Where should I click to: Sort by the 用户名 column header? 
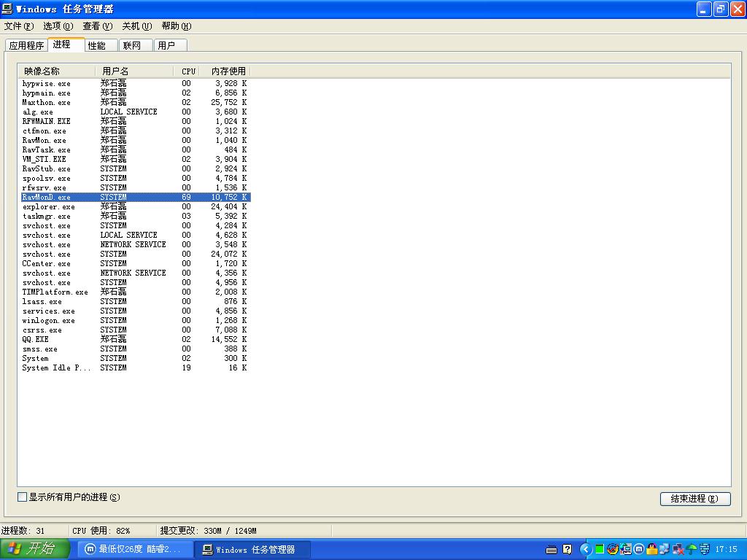click(135, 71)
